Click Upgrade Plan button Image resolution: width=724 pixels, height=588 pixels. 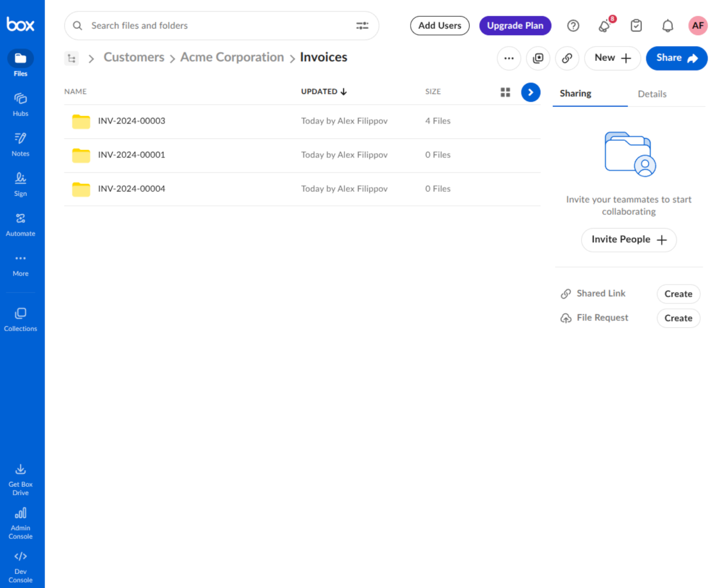point(515,26)
